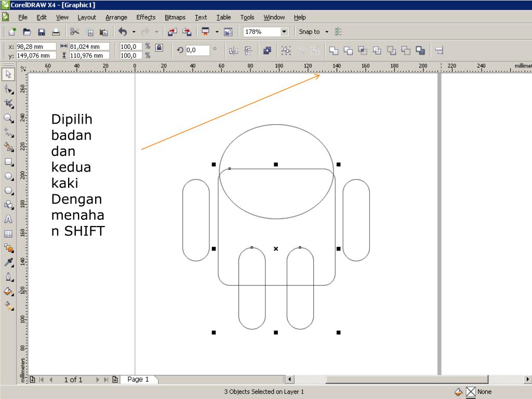
Task: Select the Text tool with letter A
Action: click(x=8, y=219)
